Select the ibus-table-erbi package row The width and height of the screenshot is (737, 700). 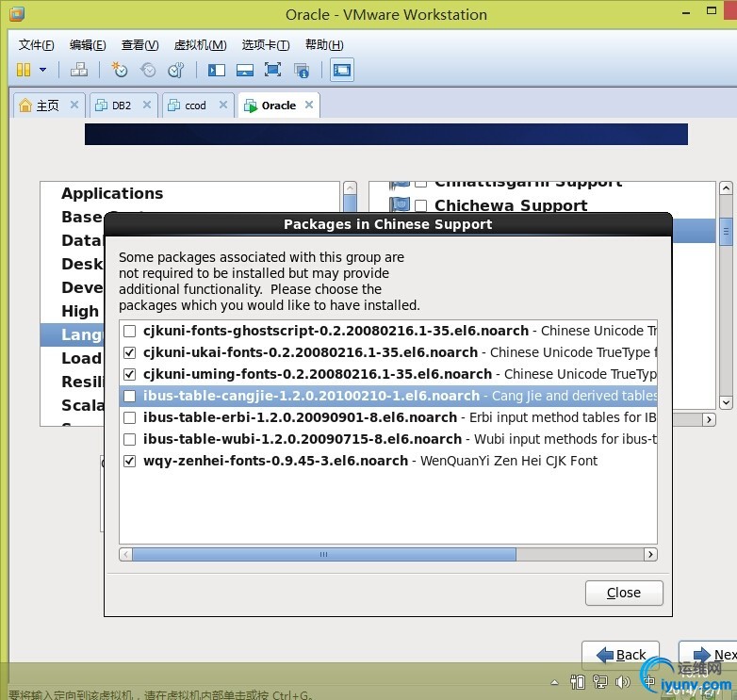(388, 417)
